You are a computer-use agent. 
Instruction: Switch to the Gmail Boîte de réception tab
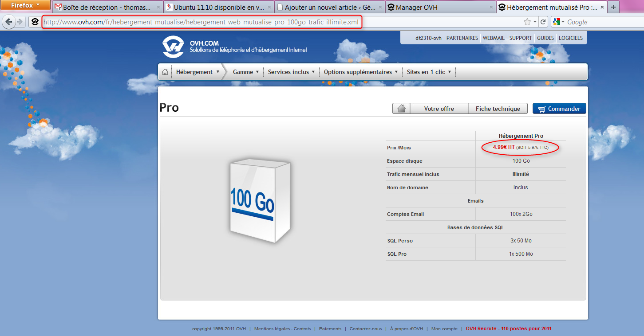click(108, 7)
